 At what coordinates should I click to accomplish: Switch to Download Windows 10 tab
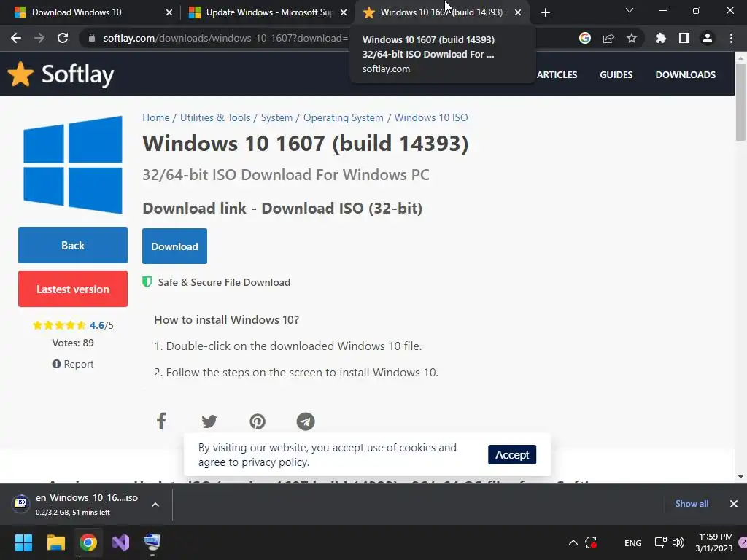click(x=76, y=12)
